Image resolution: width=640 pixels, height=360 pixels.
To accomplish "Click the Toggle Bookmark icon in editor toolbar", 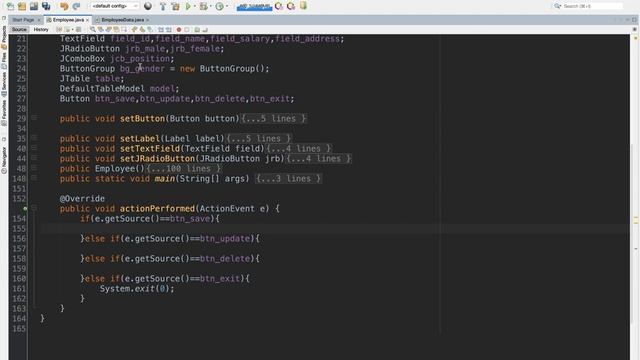I will click(150, 29).
